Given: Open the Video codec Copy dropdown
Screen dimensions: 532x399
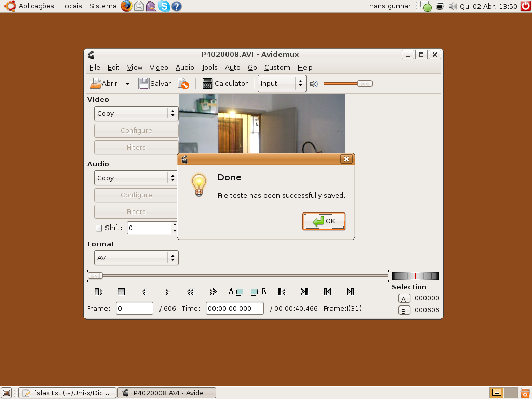Looking at the screenshot, I should [136, 114].
